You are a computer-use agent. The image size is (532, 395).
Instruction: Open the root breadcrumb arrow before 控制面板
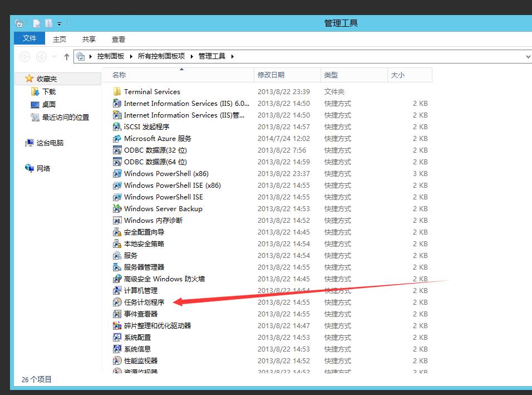click(91, 56)
